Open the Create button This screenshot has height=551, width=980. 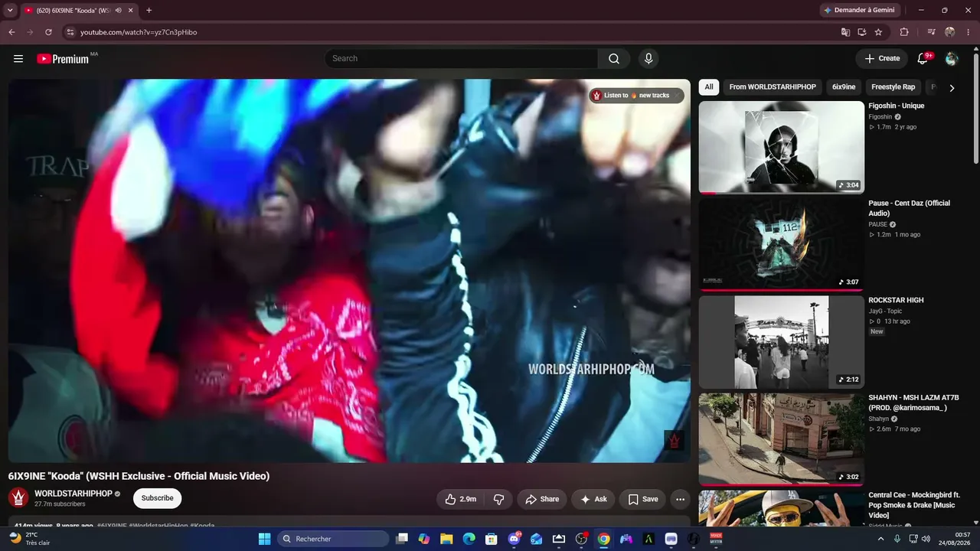[882, 59]
